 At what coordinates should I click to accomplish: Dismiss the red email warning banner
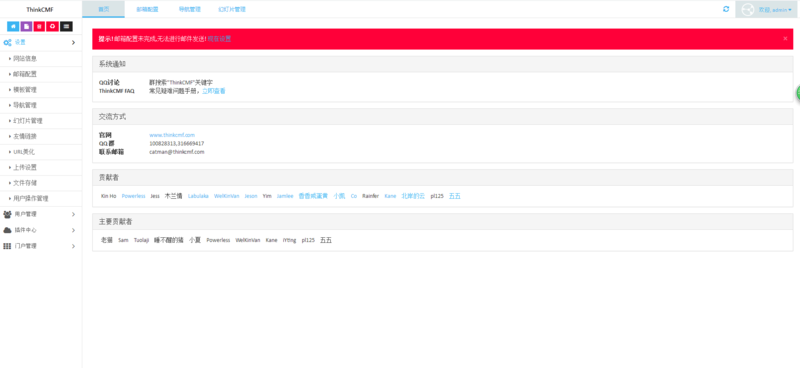[785, 39]
